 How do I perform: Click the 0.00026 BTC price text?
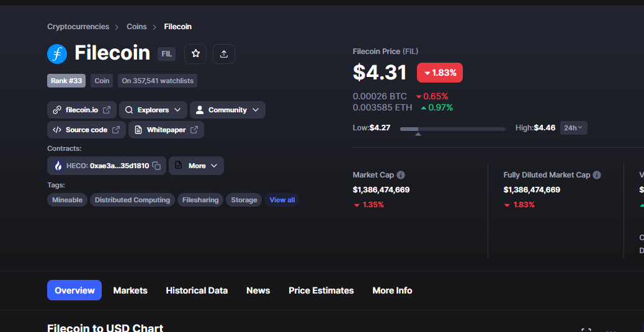pyautogui.click(x=380, y=97)
